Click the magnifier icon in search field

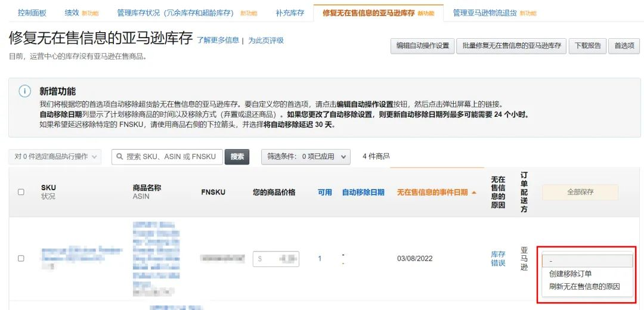click(x=119, y=157)
